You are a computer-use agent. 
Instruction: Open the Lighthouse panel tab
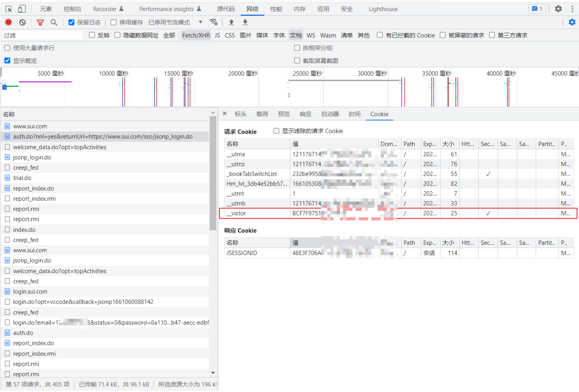383,9
